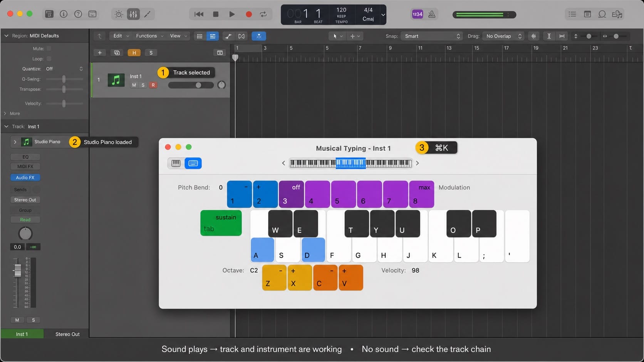Viewport: 644px width, 362px height.
Task: Select Inst 1 channel strip tab
Action: click(22, 334)
